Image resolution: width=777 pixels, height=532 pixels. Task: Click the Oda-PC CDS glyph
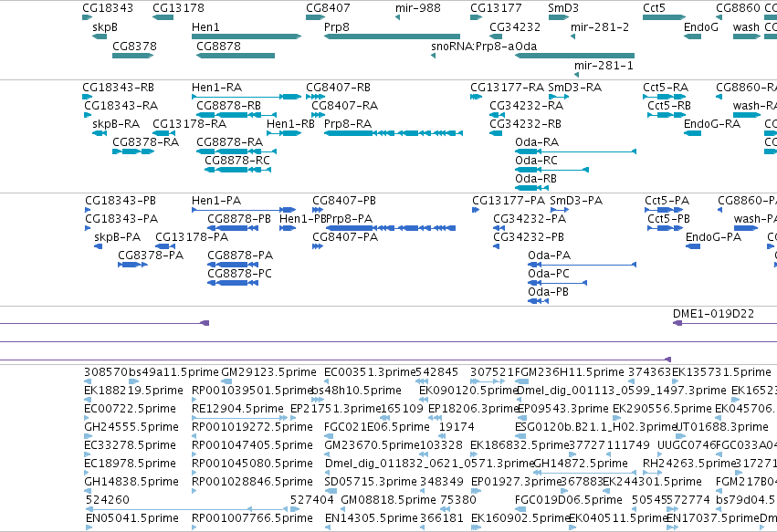tap(558, 283)
